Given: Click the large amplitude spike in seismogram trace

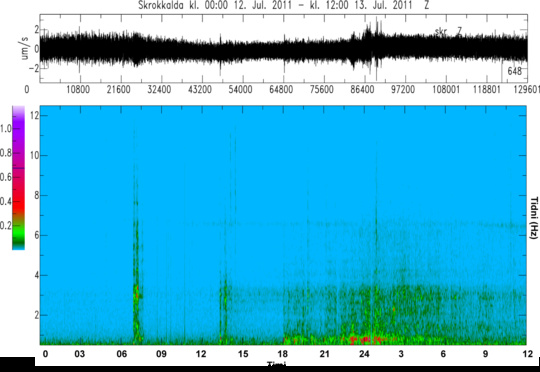Looking at the screenshot, I should [377, 48].
